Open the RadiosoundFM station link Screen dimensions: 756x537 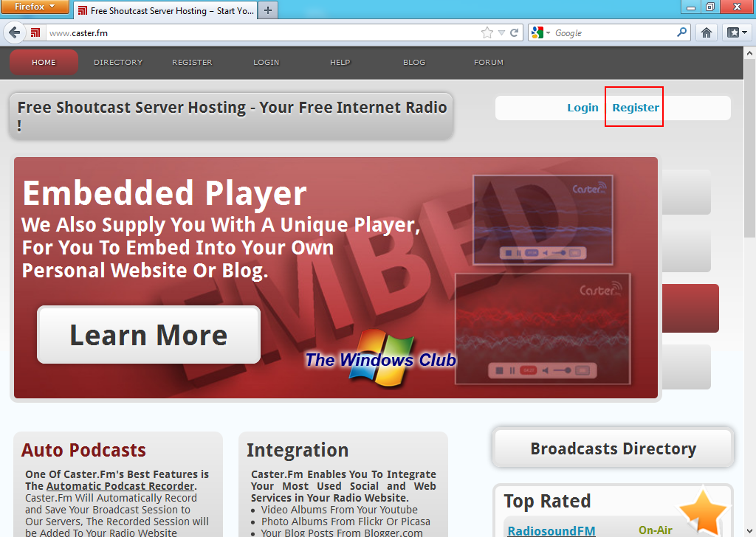tap(551, 530)
